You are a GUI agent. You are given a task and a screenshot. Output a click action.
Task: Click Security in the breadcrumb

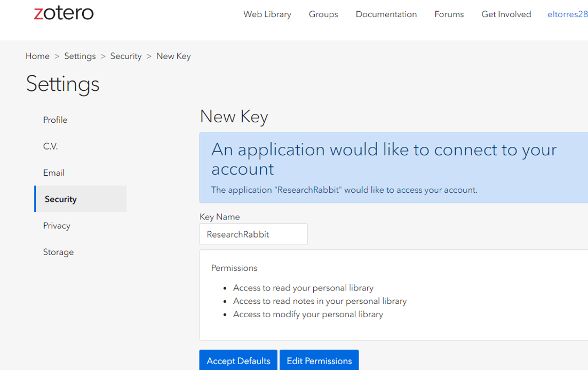[x=125, y=56]
